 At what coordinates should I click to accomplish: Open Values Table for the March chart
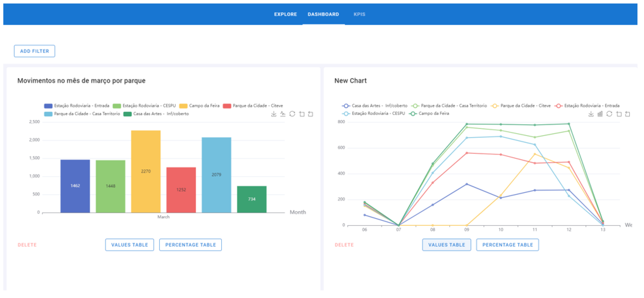point(129,245)
